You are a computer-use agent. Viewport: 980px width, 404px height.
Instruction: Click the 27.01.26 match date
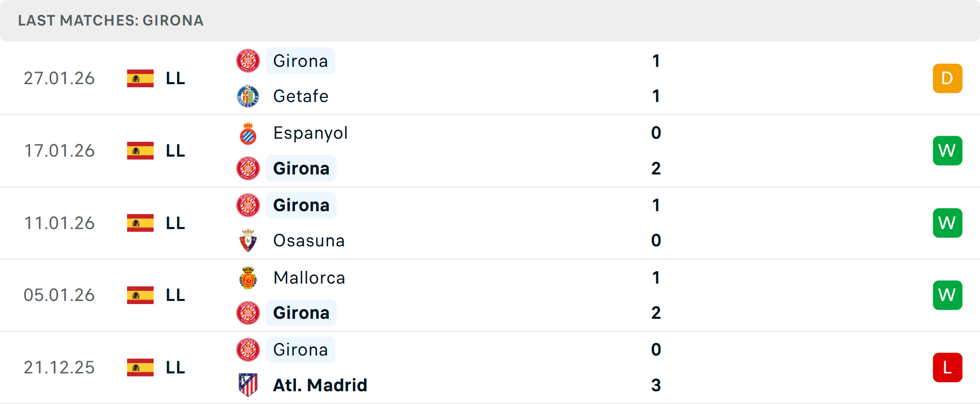(x=59, y=78)
